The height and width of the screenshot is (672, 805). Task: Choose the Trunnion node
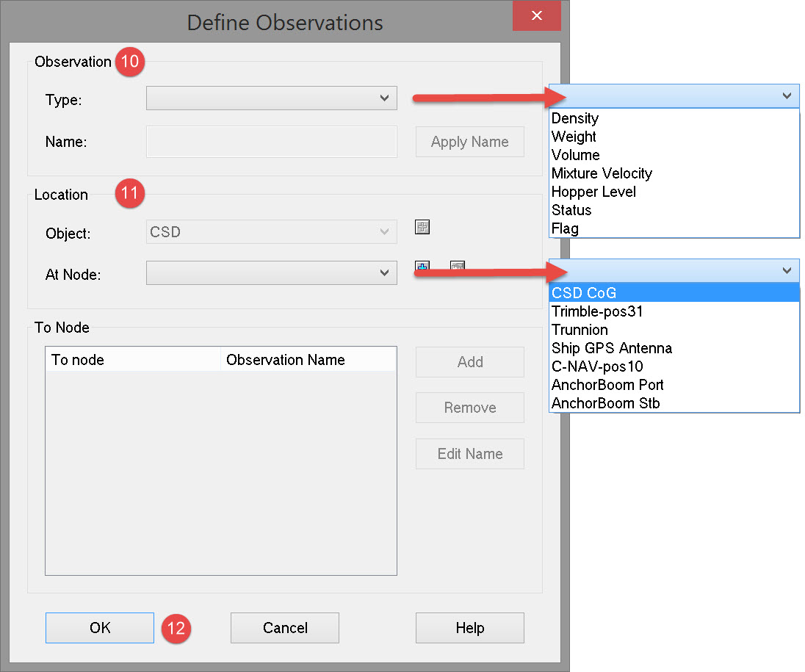coord(674,330)
